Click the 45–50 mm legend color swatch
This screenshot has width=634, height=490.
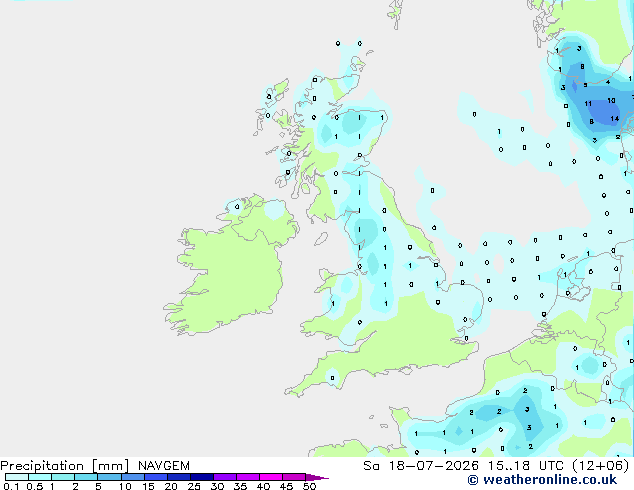coord(294,477)
